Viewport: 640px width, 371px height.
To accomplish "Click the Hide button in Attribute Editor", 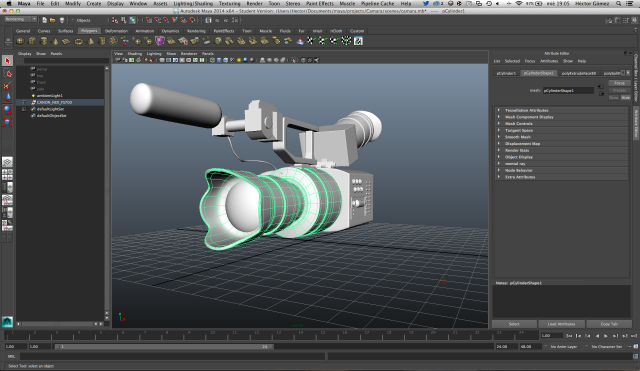I will click(625, 98).
